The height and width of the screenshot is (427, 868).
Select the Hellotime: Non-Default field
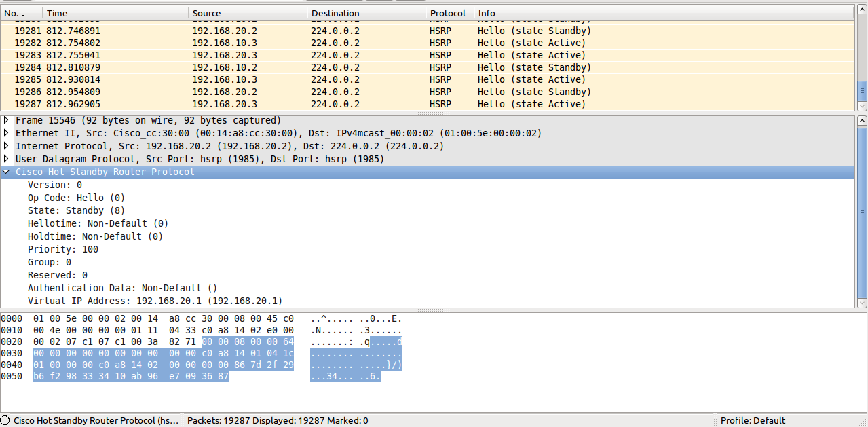pyautogui.click(x=98, y=223)
